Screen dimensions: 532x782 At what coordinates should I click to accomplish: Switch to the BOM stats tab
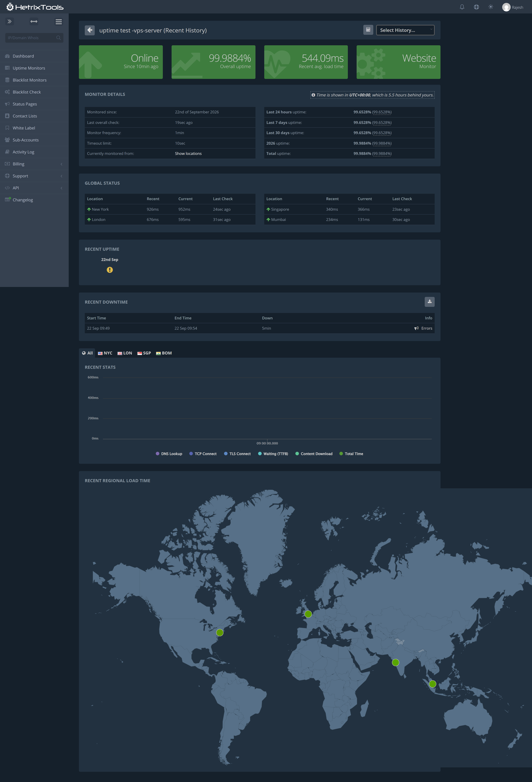point(164,353)
